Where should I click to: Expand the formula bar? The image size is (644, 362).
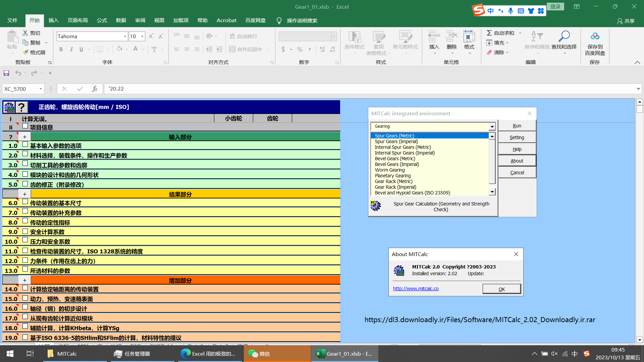tap(638, 89)
